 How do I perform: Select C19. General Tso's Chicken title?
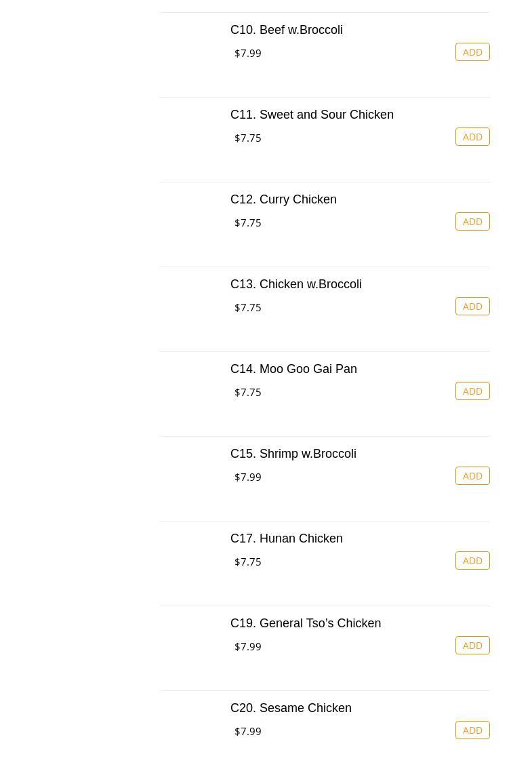[306, 623]
